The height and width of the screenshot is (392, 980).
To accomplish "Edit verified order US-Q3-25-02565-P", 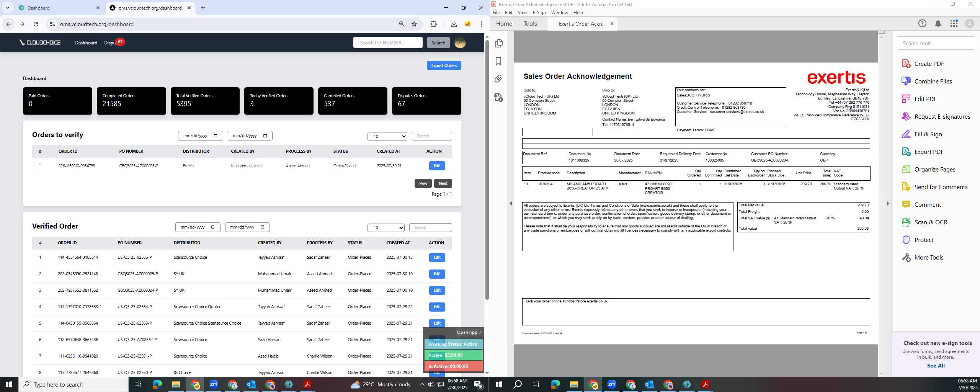I will point(437,257).
